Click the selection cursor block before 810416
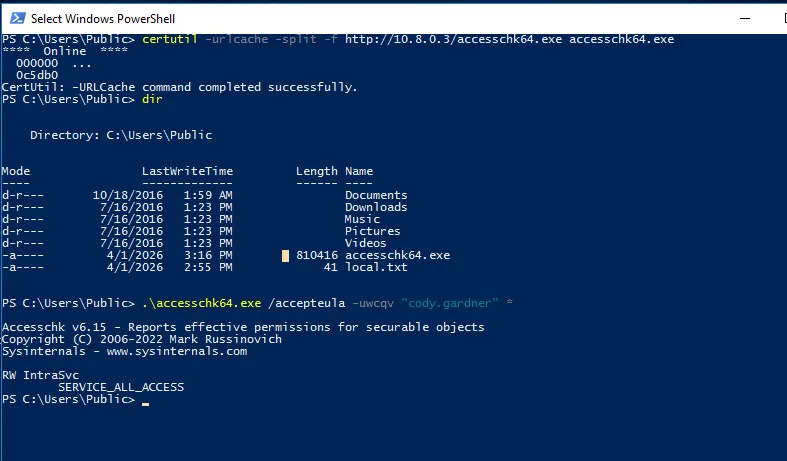 click(x=285, y=256)
